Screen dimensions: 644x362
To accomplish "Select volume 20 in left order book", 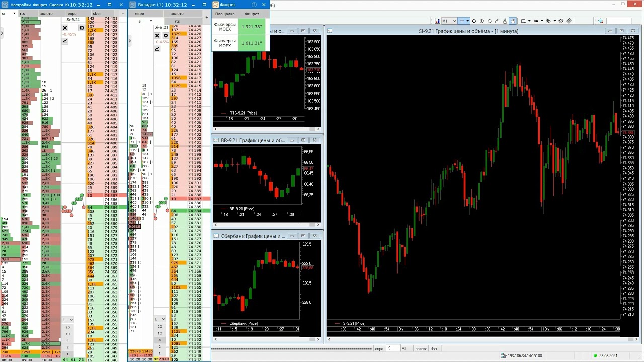I will (68, 327).
